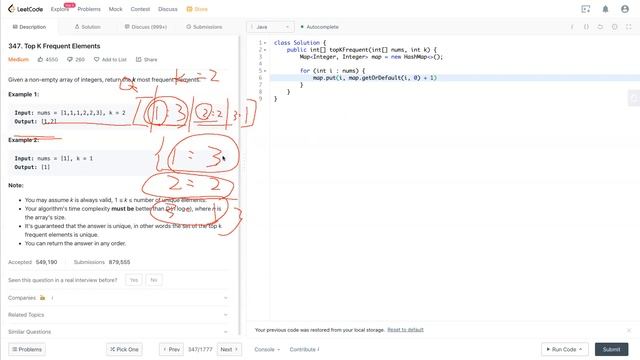Answer Yes to seen in interview
This screenshot has width=640, height=360.
point(134,280)
